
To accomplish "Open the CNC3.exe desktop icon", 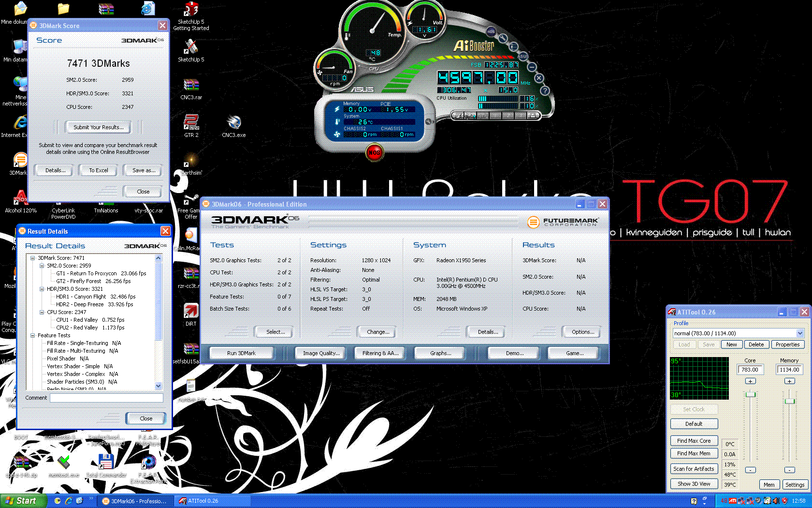I will pos(234,126).
